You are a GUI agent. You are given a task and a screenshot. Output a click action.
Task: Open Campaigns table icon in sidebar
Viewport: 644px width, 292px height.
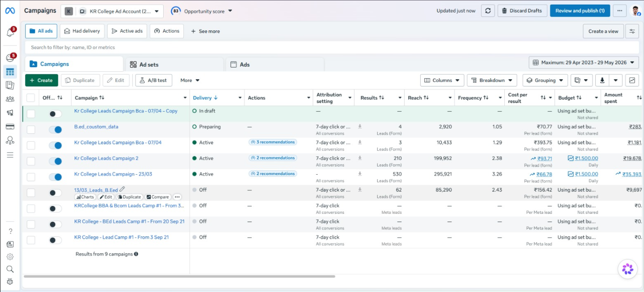(x=10, y=72)
